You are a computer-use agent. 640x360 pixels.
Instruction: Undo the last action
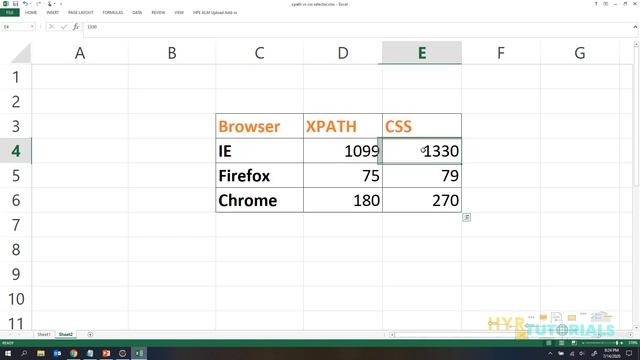[x=25, y=4]
